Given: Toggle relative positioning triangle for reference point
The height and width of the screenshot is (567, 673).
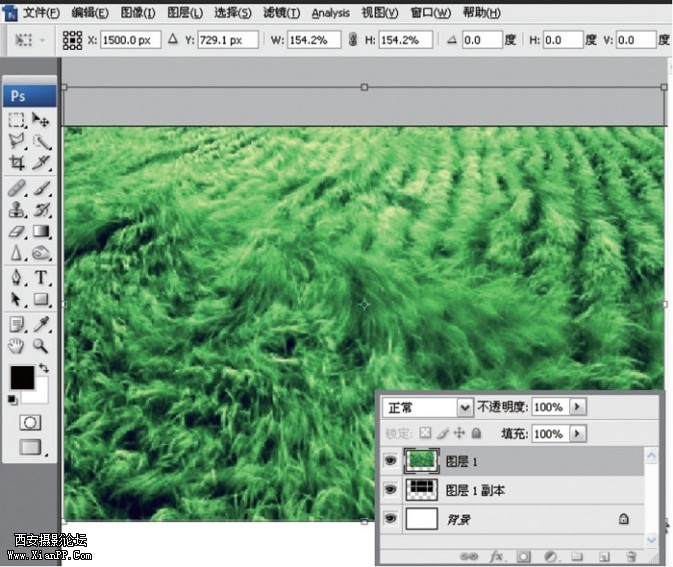Looking at the screenshot, I should click(x=173, y=39).
